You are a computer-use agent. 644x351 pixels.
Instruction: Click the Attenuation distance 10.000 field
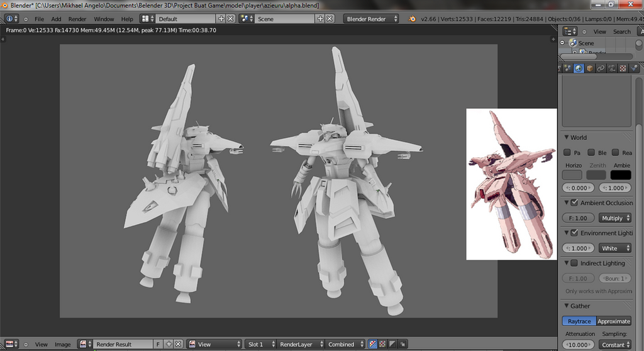coord(578,345)
